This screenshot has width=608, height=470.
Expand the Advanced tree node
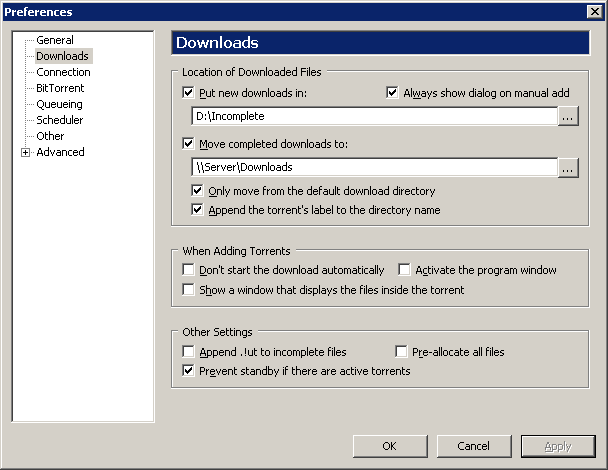(26, 152)
